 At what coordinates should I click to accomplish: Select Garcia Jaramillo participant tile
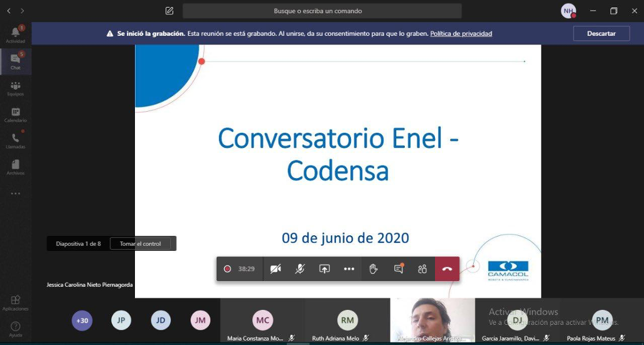[517, 321]
